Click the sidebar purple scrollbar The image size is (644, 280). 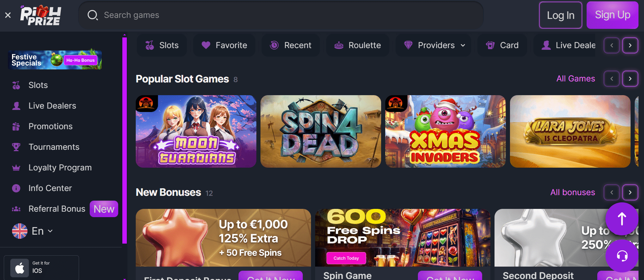pos(124,140)
